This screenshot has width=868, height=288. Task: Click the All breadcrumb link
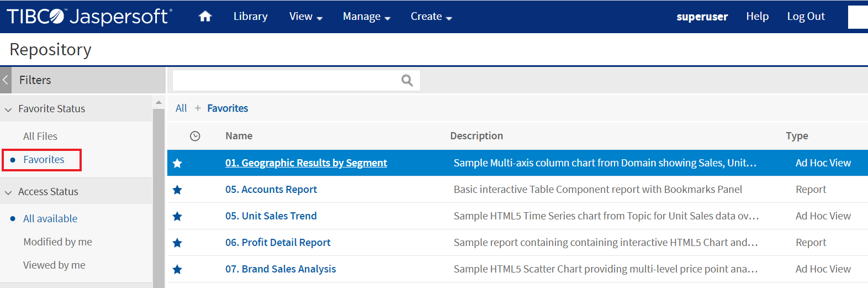point(181,108)
